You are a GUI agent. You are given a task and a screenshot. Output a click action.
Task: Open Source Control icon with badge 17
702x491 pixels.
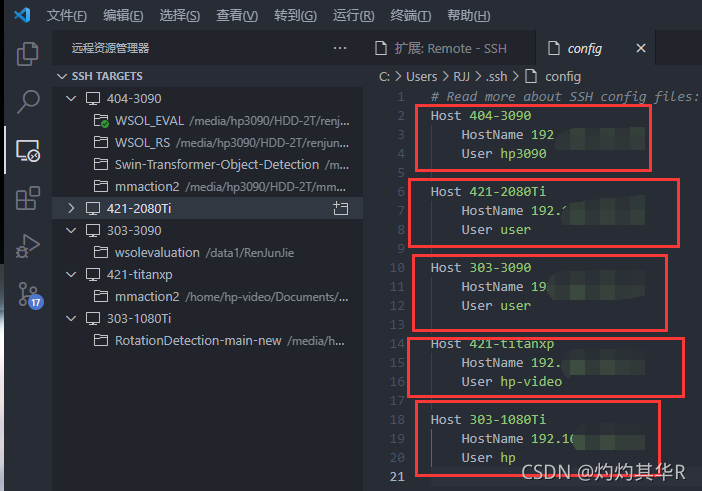pyautogui.click(x=30, y=295)
